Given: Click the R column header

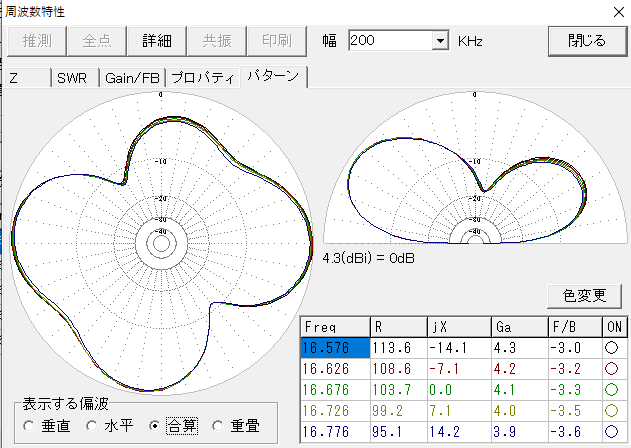Looking at the screenshot, I should (x=399, y=327).
